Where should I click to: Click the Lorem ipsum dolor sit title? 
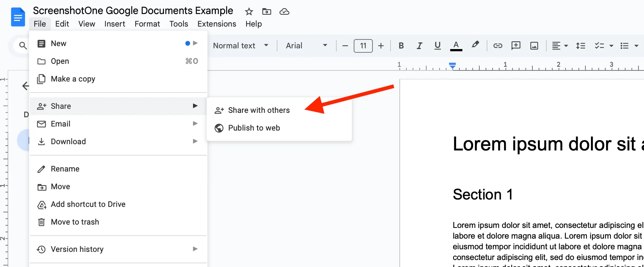548,144
